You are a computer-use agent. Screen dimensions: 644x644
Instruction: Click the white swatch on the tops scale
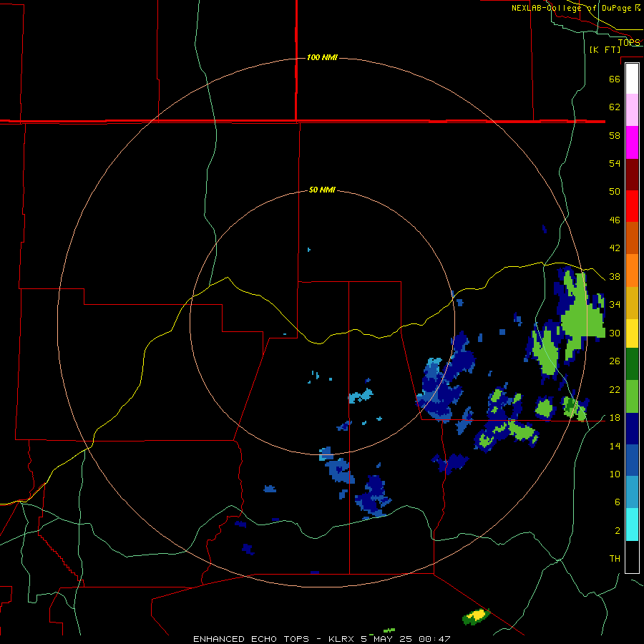[x=632, y=79]
